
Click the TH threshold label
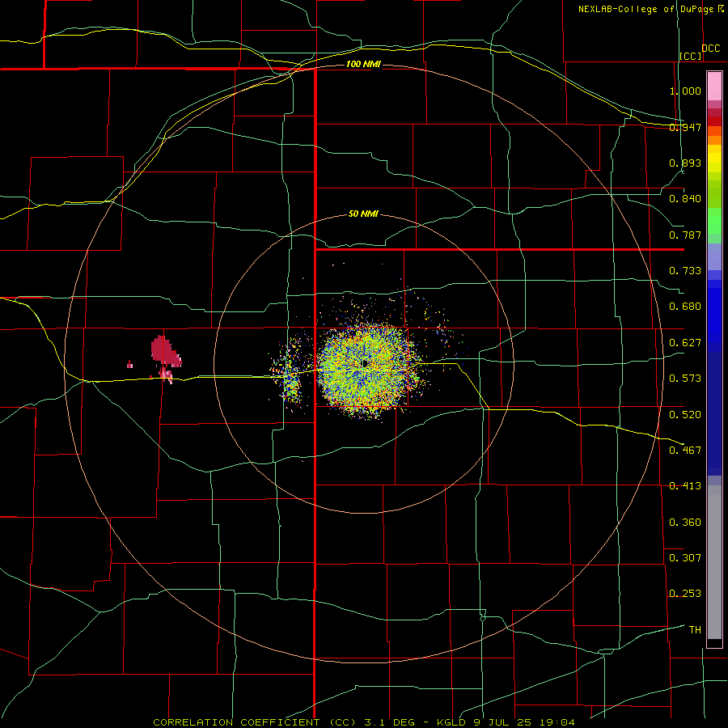[x=695, y=630]
